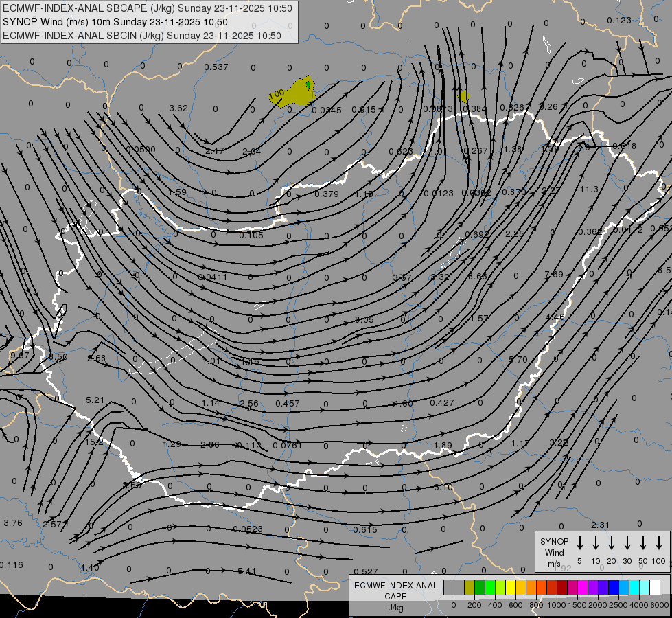Click the map value 5.41
Viewport: 672px width, 618px height.
click(x=247, y=571)
